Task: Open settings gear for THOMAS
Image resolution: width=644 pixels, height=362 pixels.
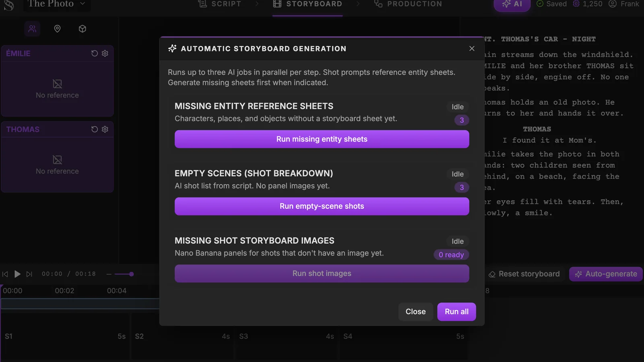Action: point(105,129)
